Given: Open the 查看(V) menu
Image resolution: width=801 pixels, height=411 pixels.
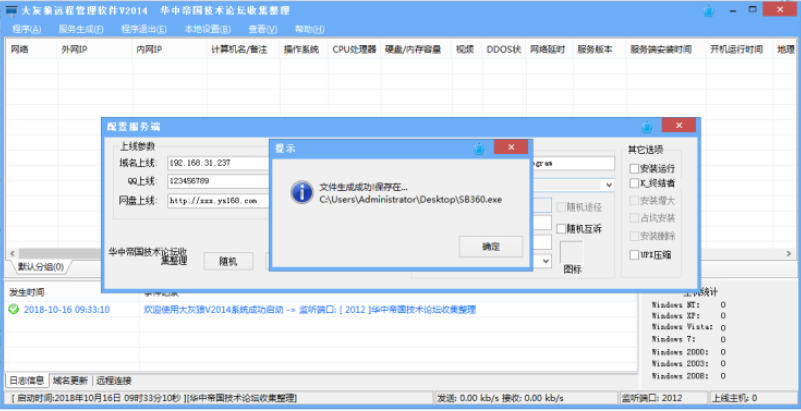Looking at the screenshot, I should coord(263,29).
